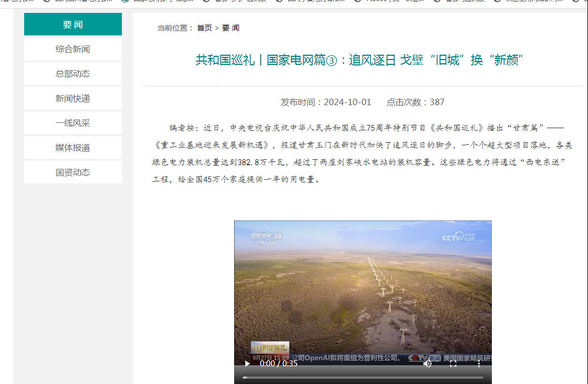Open 媒体报道 section
This screenshot has height=384, width=588.
[x=72, y=147]
